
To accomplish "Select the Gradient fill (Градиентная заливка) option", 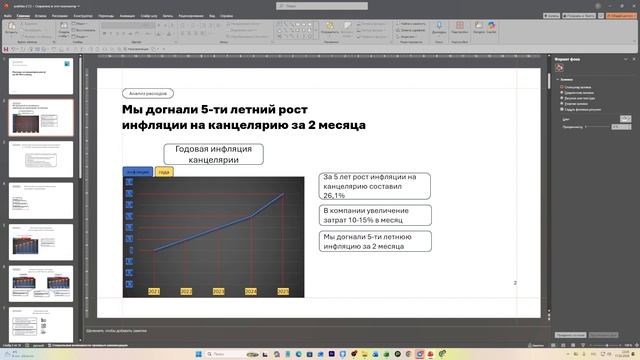I will point(562,93).
